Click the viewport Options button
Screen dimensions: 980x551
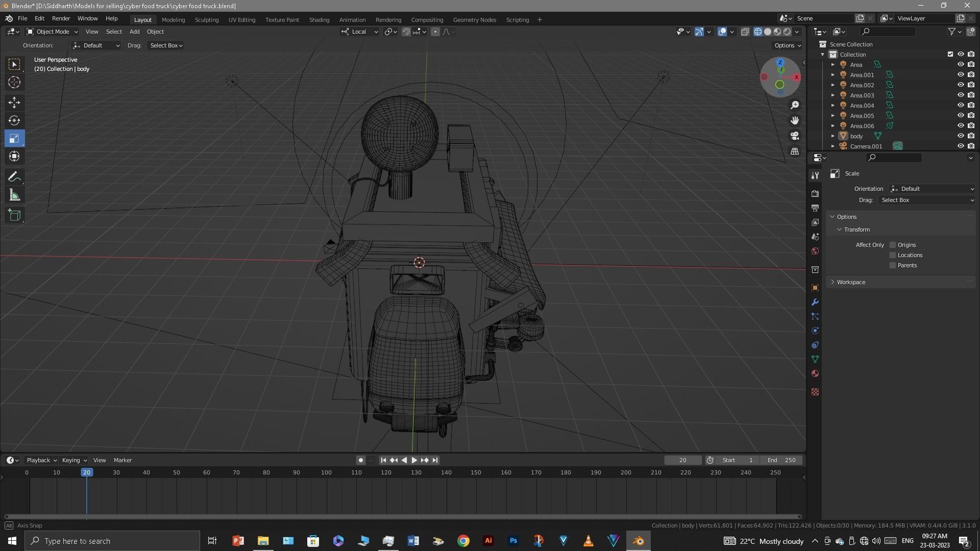pyautogui.click(x=787, y=45)
